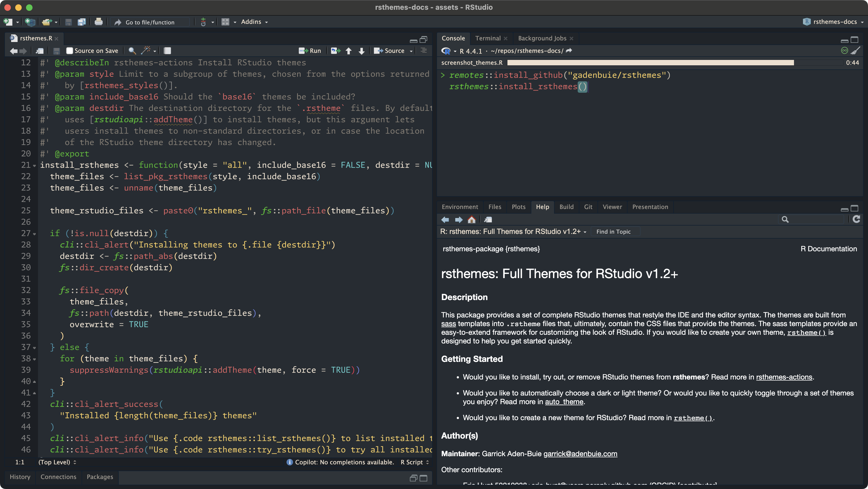Switch to the Terminal tab
Viewport: 868px width, 489px height.
pos(488,38)
